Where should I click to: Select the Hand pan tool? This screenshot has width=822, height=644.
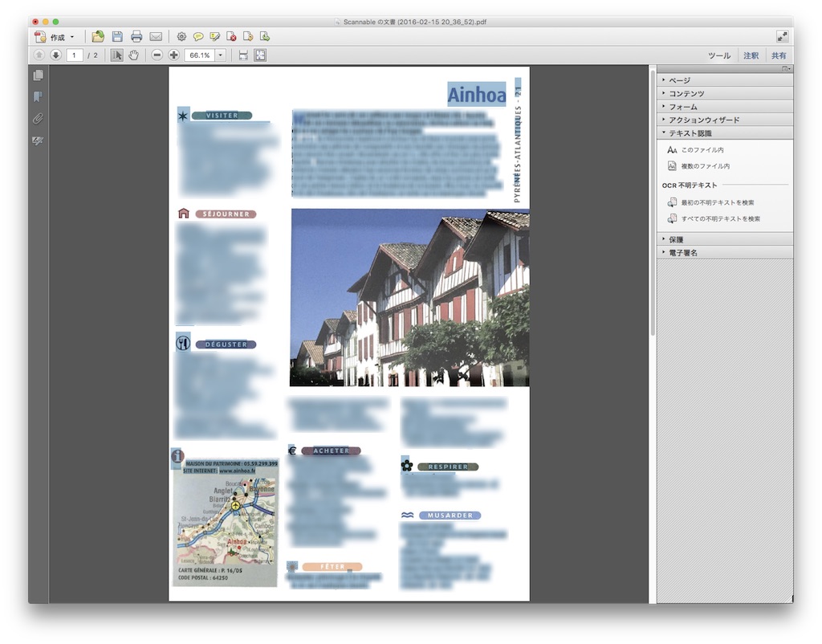click(x=134, y=55)
